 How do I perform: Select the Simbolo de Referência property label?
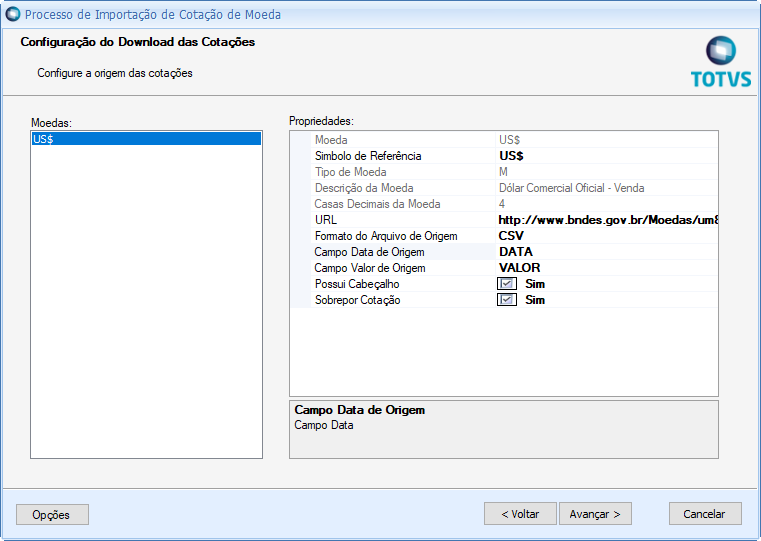pos(368,156)
